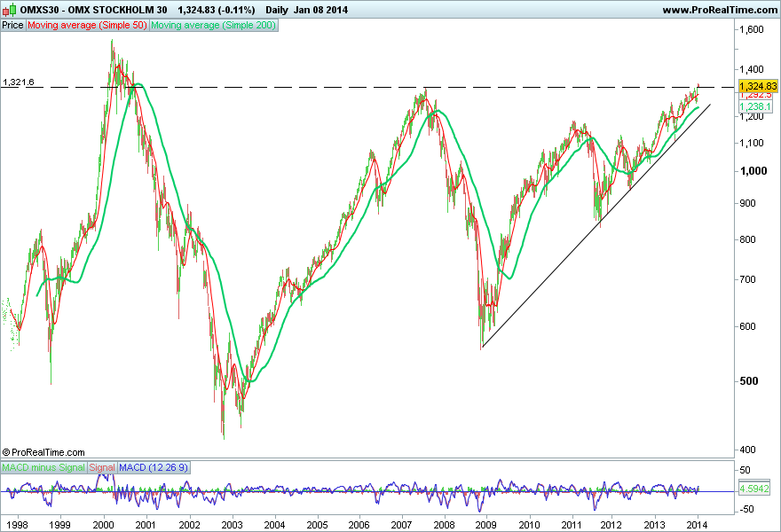Click the 2007 label on time axis
This screenshot has height=532, width=781.
tap(401, 525)
